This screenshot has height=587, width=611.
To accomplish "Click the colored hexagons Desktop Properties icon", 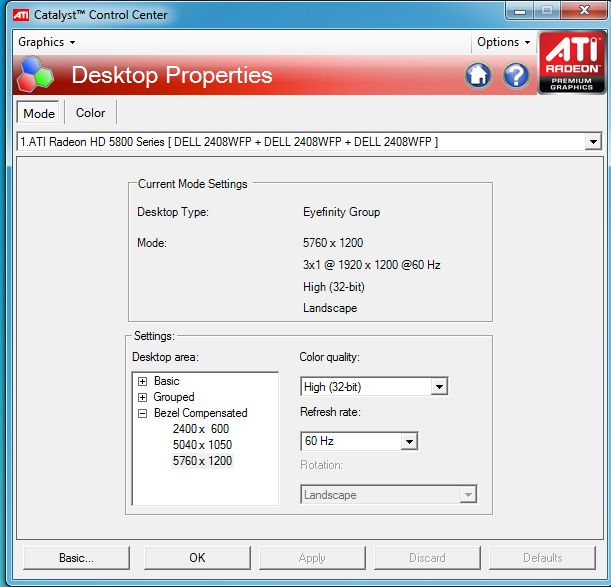I will pos(36,76).
